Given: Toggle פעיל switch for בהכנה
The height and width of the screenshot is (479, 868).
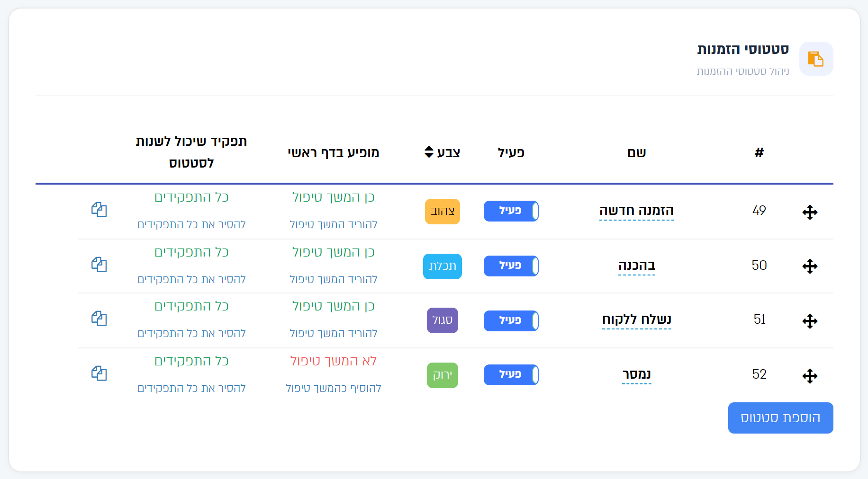Looking at the screenshot, I should (x=511, y=266).
